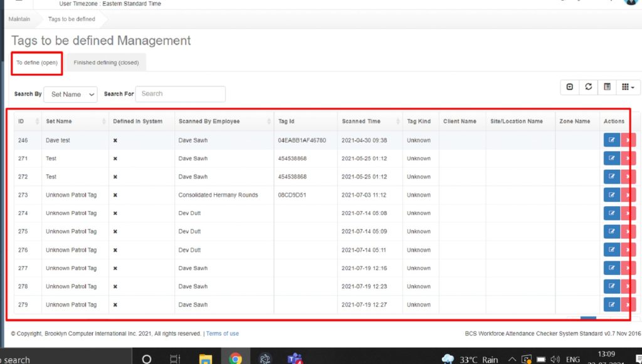
Task: Open Google Chrome from the taskbar
Action: pos(236,359)
